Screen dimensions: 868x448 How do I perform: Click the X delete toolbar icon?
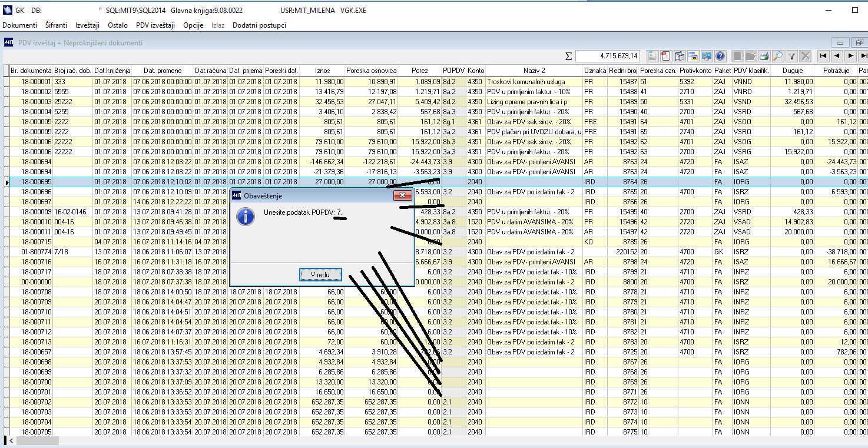click(806, 56)
